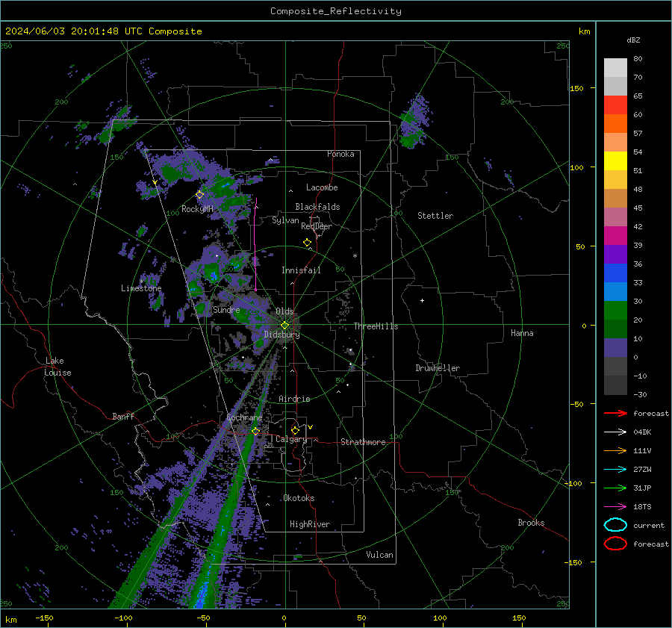Screen dimensions: 672x628
Task: Click the magenta 18TS track line near Sylvan
Action: (x=256, y=244)
